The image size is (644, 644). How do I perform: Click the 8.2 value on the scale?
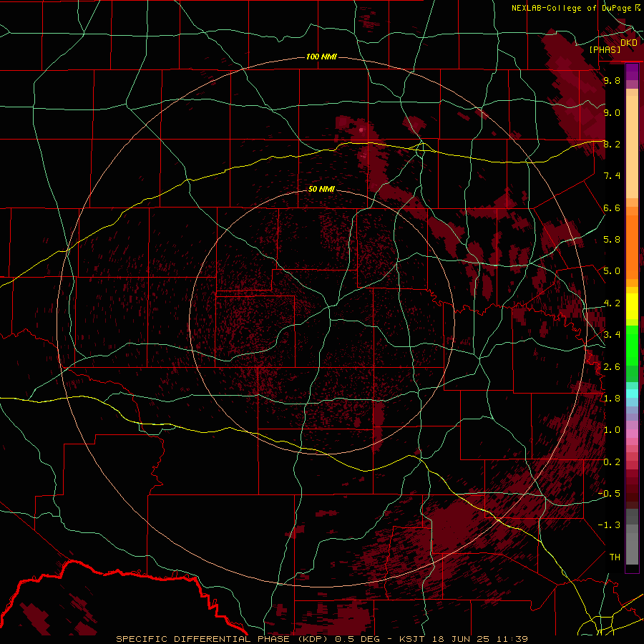612,144
